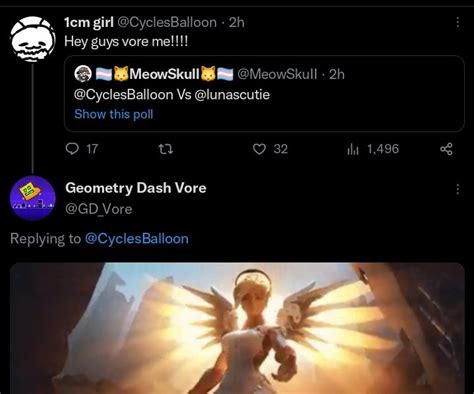Like the tweet using the heart icon
This screenshot has height=394, width=474.
click(x=259, y=149)
